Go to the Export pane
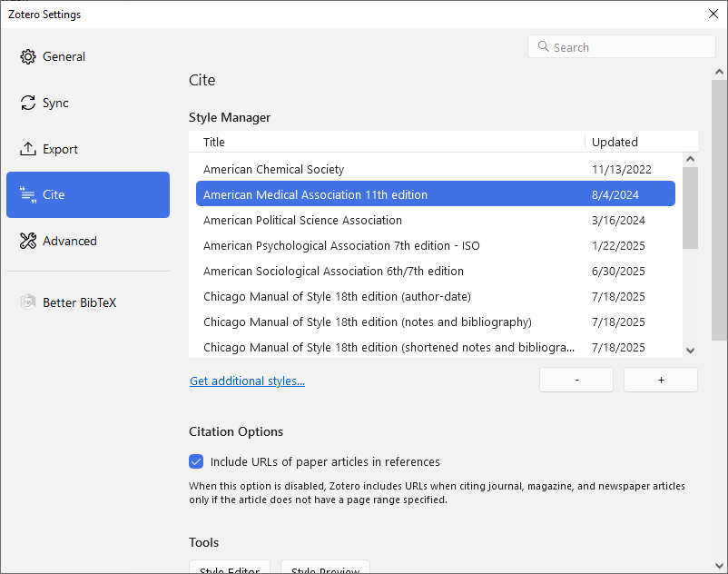The width and height of the screenshot is (728, 574). [88, 149]
